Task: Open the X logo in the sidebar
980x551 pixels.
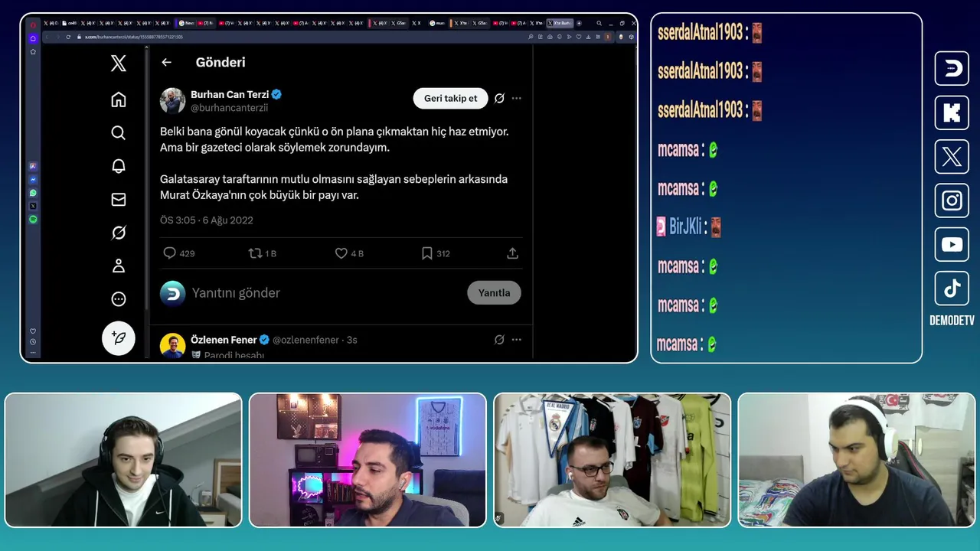Action: pyautogui.click(x=119, y=64)
